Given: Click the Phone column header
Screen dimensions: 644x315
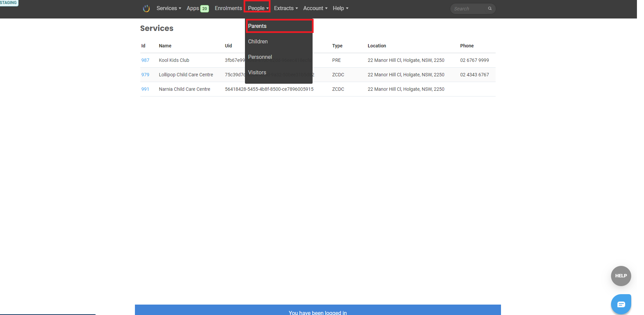Looking at the screenshot, I should (x=467, y=46).
